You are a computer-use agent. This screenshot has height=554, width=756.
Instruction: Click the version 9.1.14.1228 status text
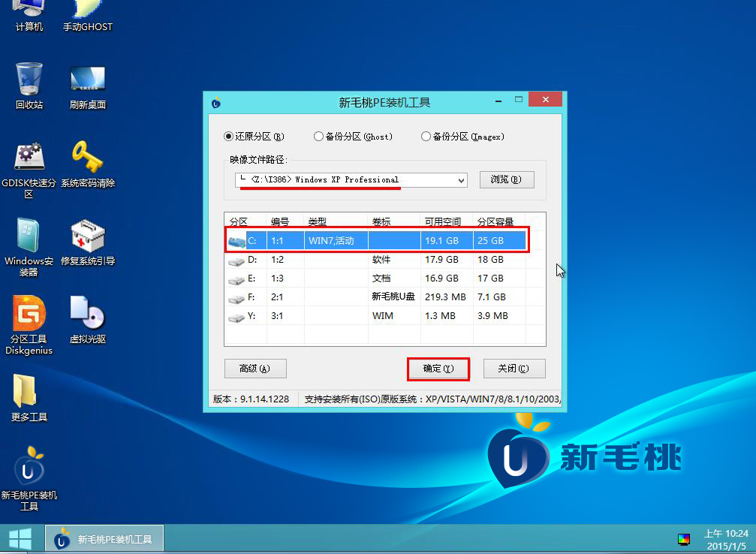[x=251, y=399]
